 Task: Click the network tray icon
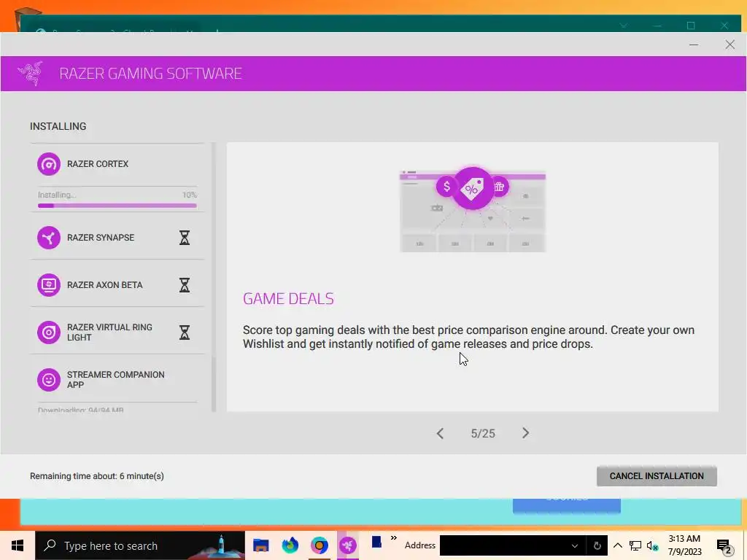point(635,545)
